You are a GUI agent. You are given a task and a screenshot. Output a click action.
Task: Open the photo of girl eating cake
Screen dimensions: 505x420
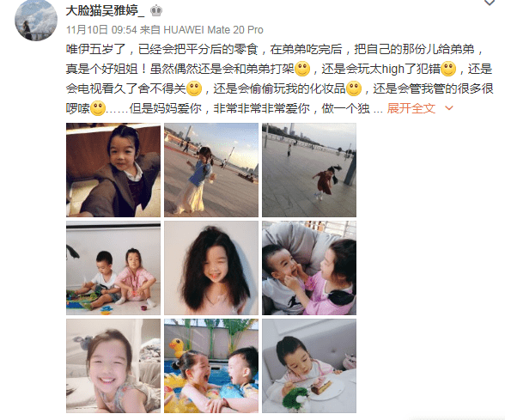click(309, 366)
